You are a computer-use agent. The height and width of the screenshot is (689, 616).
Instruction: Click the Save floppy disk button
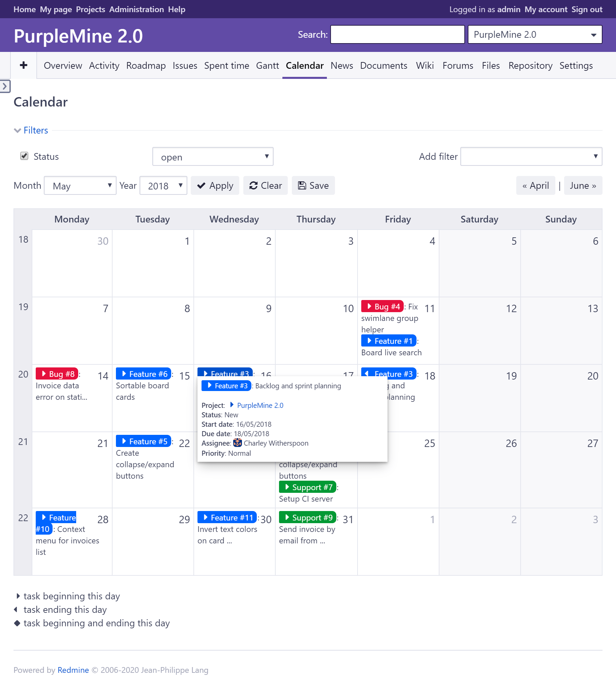coord(313,185)
